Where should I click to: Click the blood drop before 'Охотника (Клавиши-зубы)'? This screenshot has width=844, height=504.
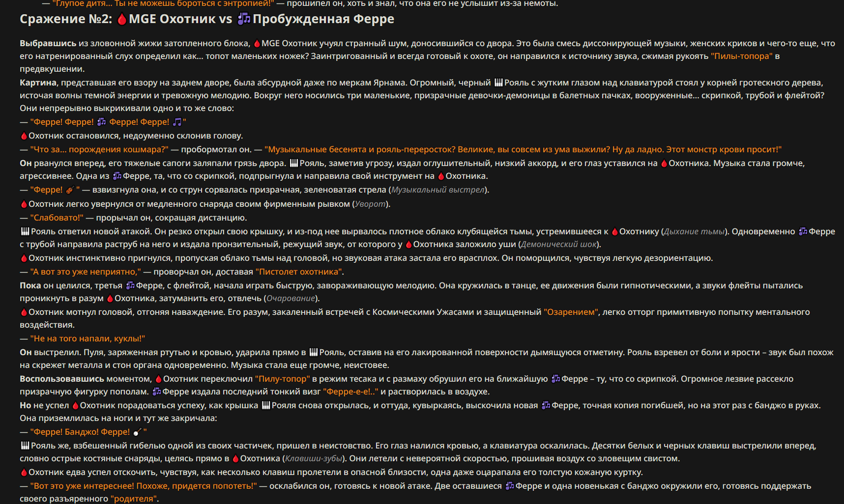(235, 458)
